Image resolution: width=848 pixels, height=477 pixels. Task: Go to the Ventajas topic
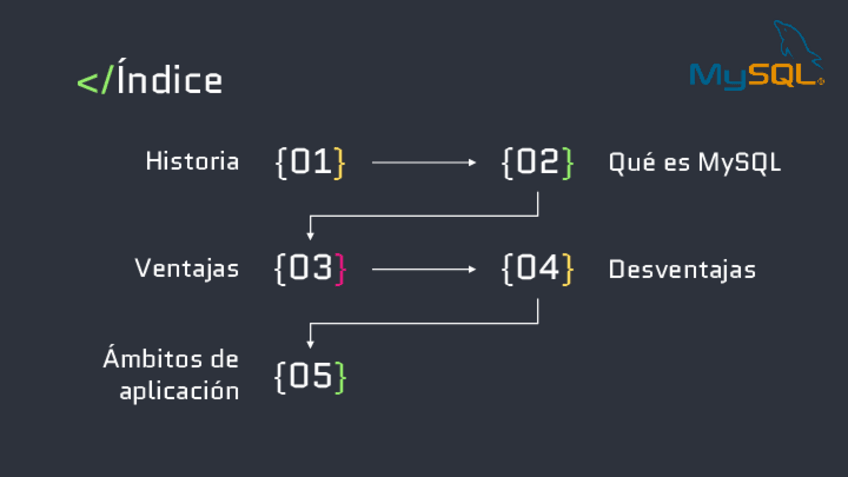pyautogui.click(x=187, y=269)
